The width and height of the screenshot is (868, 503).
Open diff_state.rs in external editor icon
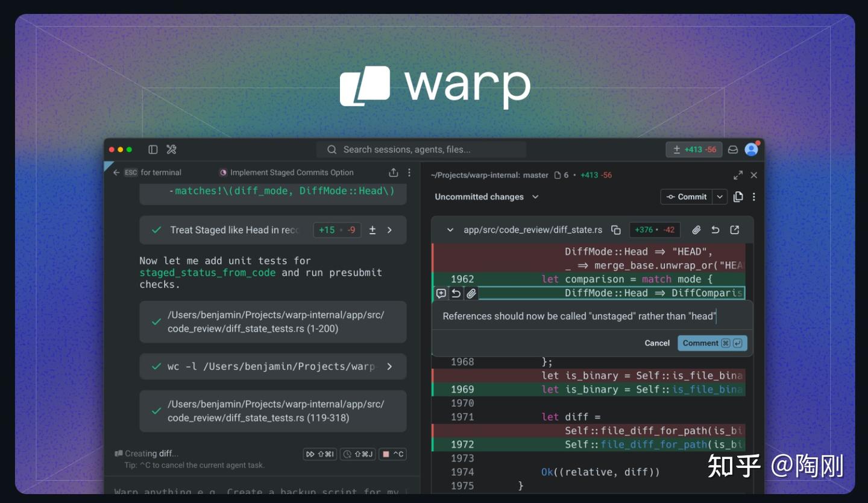[x=734, y=230]
